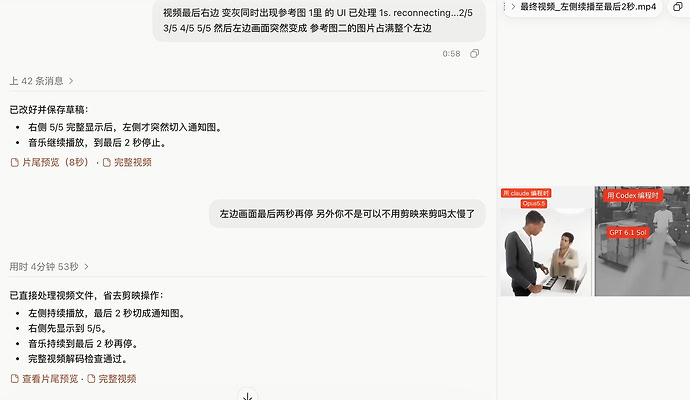Select the bullet 音乐持续到最后 2 秒再停
This screenshot has width=690, height=400.
click(x=84, y=344)
